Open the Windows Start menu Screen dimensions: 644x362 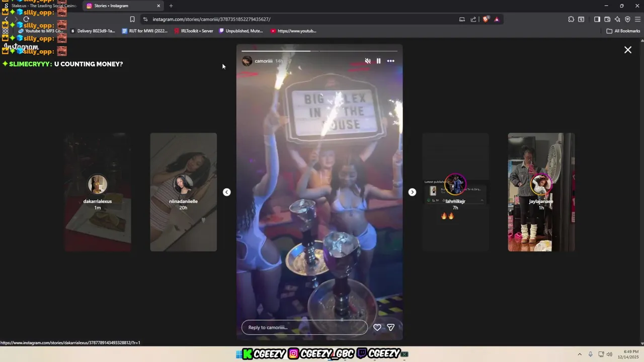[x=238, y=354]
